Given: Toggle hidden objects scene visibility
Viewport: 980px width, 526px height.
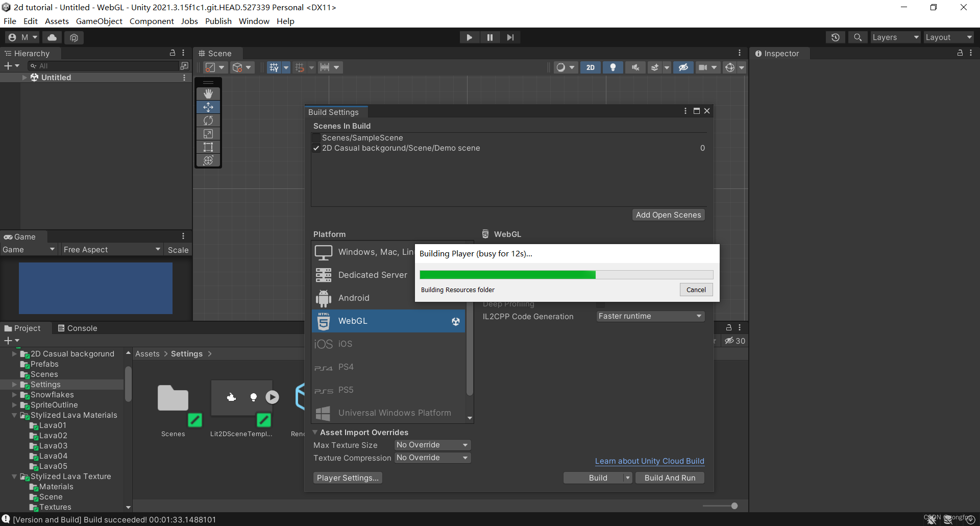Looking at the screenshot, I should pos(683,67).
